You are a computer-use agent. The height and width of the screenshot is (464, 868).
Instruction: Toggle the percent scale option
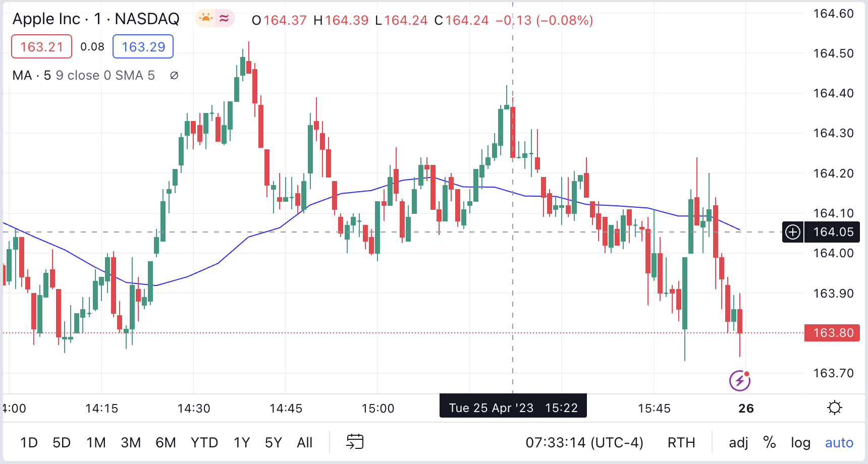point(769,442)
